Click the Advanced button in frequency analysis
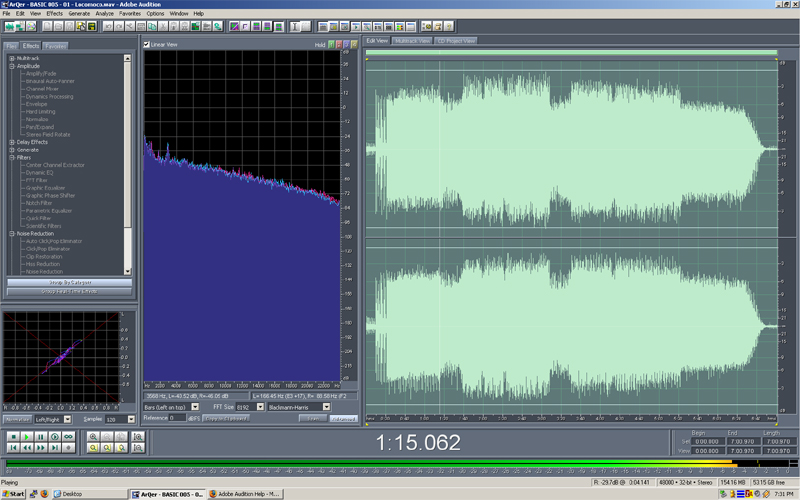 point(343,418)
